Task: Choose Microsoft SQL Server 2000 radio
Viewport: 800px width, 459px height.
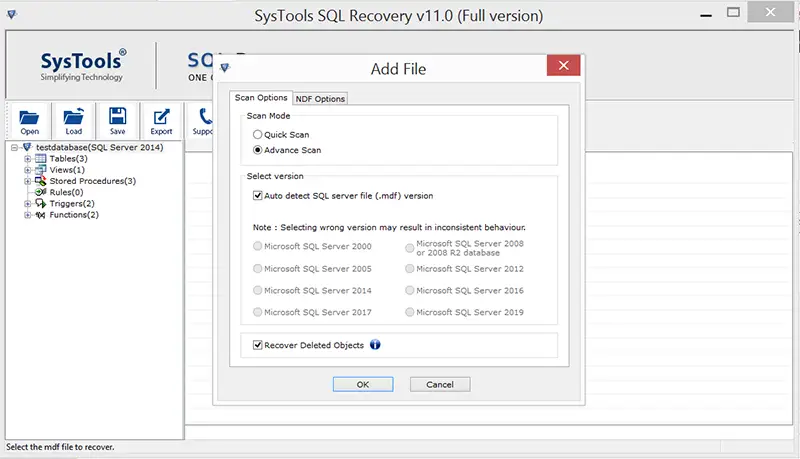Action: [258, 246]
